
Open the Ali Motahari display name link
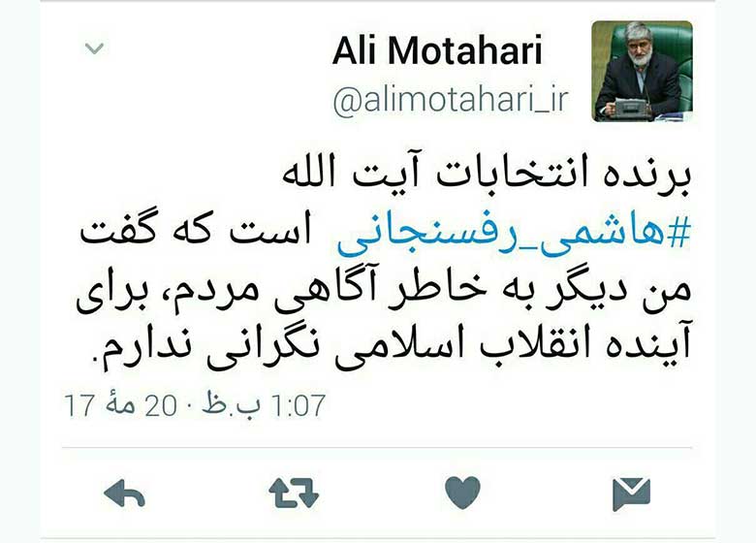click(437, 50)
